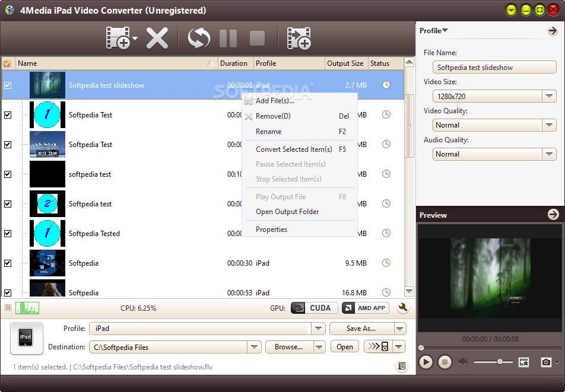The image size is (565, 392).
Task: Toggle the select-all checkbox in header
Action: [x=7, y=63]
